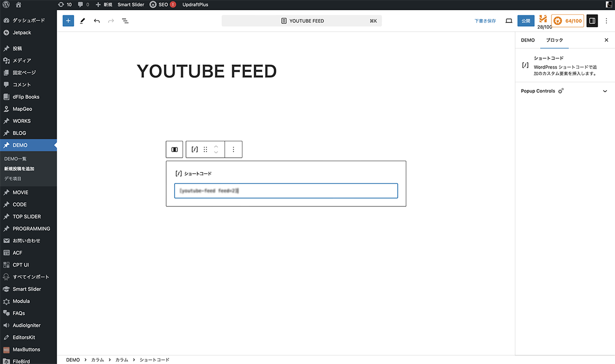Toggle the settings sidebar panel button
This screenshot has width=615, height=364.
[x=592, y=21]
